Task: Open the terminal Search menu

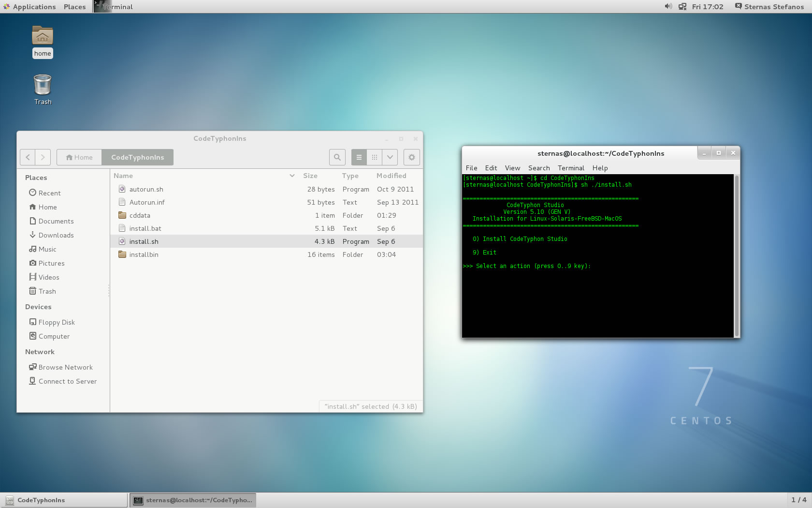Action: [539, 168]
